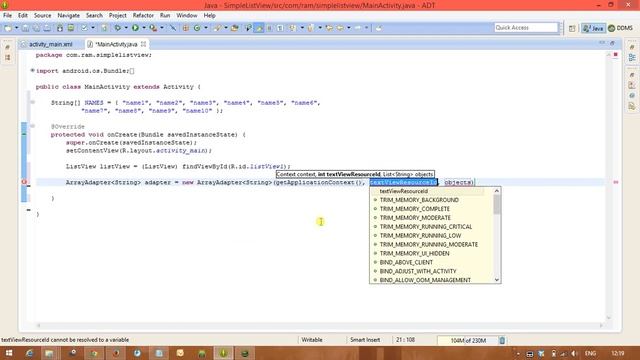
Task: Expand the Lint check dropdown arrow
Action: click(x=93, y=28)
